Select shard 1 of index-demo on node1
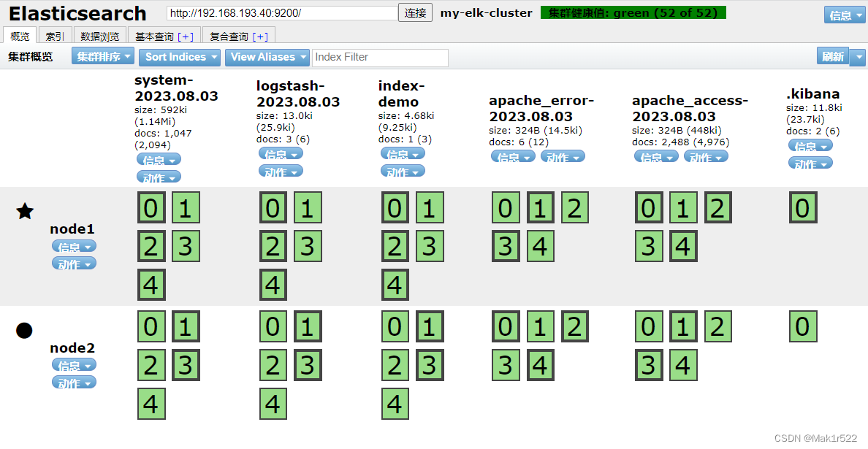 [430, 208]
